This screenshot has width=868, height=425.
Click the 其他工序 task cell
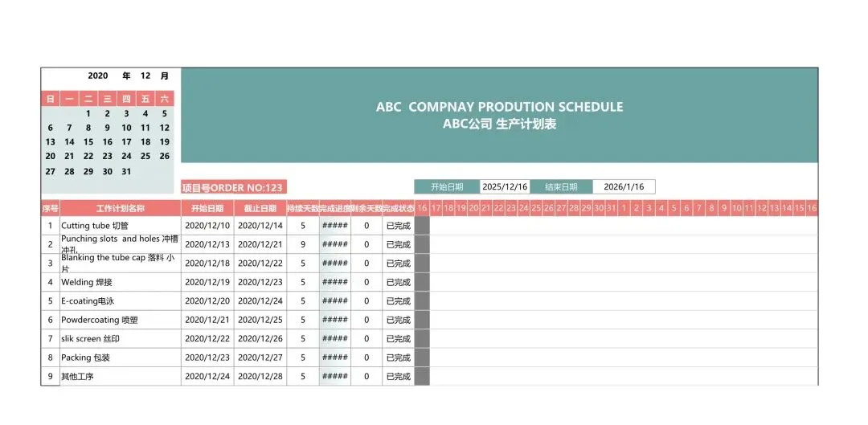tap(120, 377)
